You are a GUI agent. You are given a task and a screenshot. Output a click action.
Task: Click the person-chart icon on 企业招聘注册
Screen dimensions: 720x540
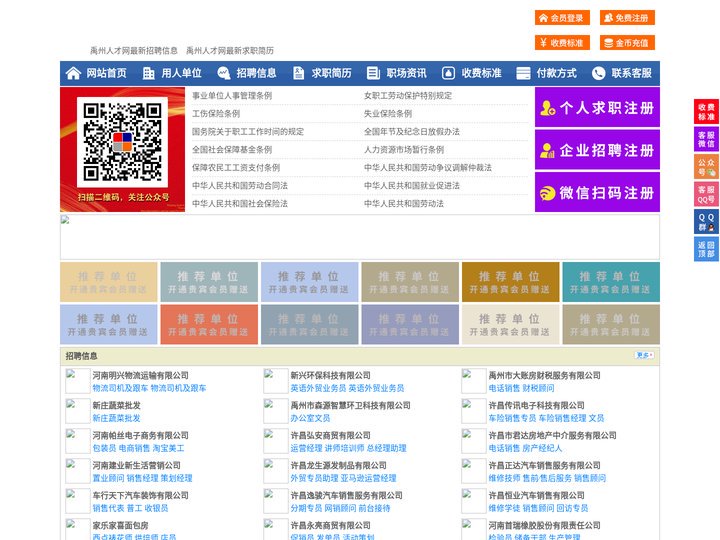coord(547,150)
